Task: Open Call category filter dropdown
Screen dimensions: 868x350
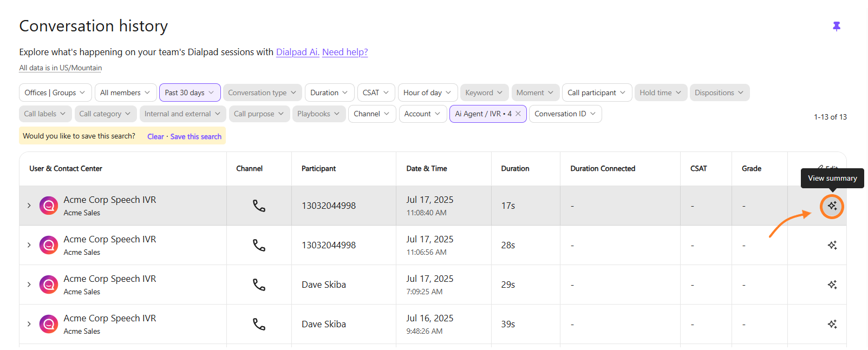Action: (106, 114)
